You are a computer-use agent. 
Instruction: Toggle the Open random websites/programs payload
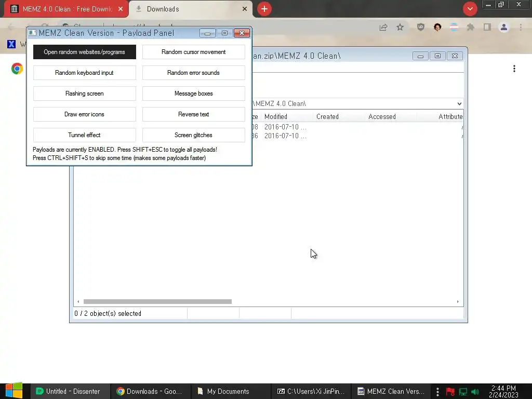[85, 52]
